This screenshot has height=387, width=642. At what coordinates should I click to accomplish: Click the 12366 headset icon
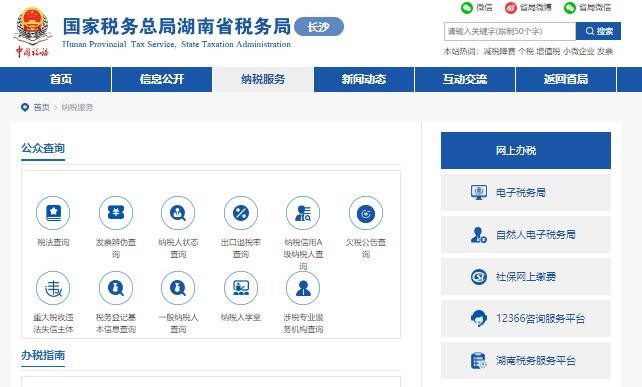(479, 318)
